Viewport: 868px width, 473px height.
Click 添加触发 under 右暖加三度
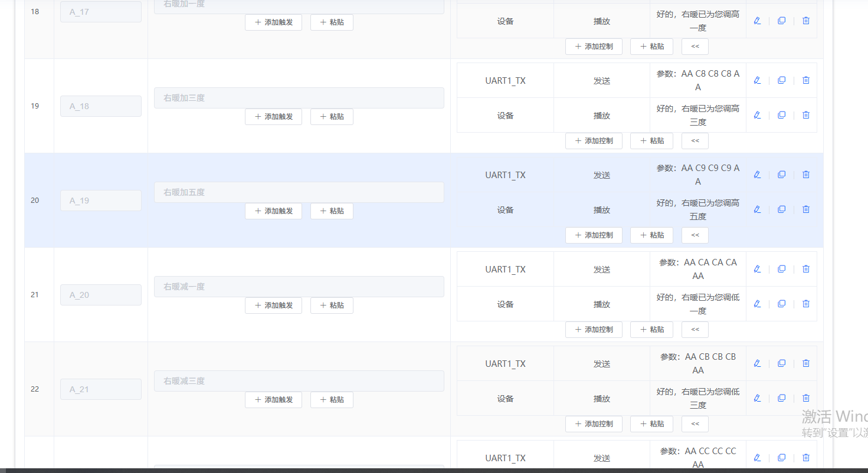[273, 117]
